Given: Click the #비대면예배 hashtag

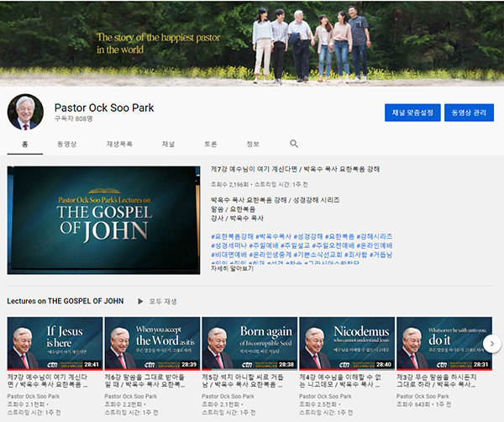Looking at the screenshot, I should coord(228,255).
